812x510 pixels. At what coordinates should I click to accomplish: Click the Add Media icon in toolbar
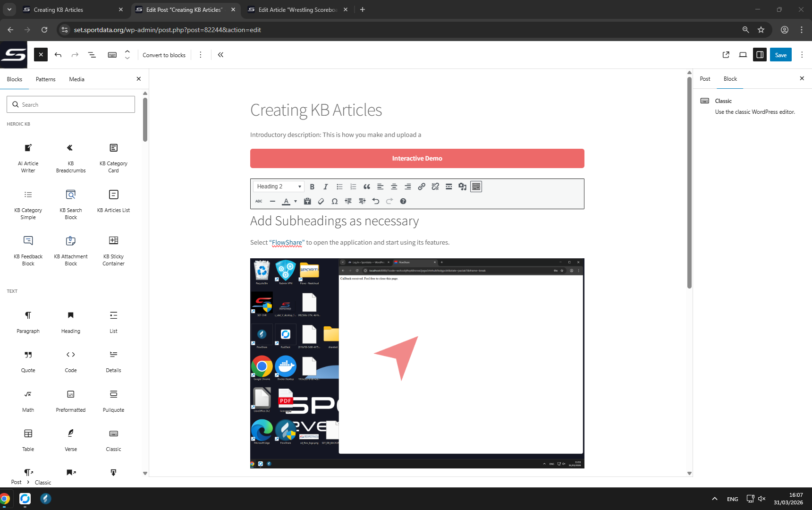[x=462, y=187]
